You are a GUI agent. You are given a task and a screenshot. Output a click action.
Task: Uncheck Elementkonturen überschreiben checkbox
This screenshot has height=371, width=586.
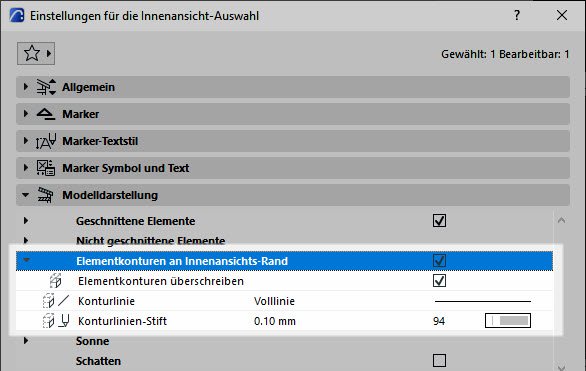point(439,281)
